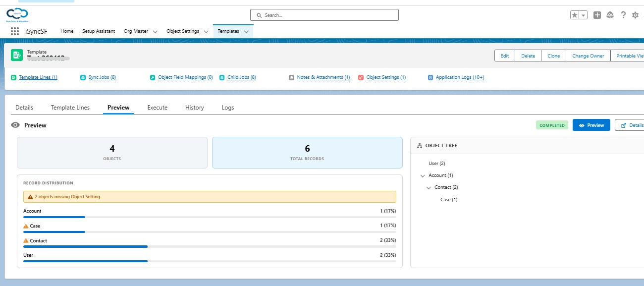The height and width of the screenshot is (286, 644).
Task: Click the Child Jobs related list icon
Action: tap(222, 77)
